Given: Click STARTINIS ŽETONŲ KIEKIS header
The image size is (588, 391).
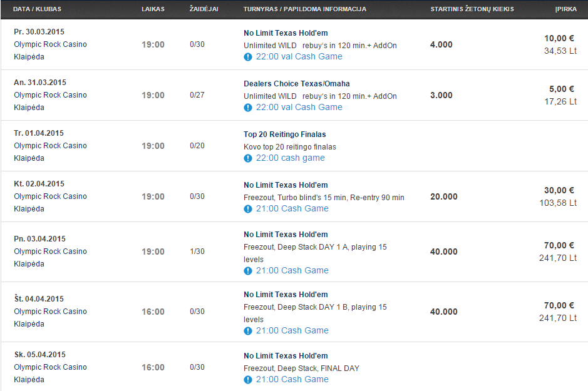Looking at the screenshot, I should [472, 9].
